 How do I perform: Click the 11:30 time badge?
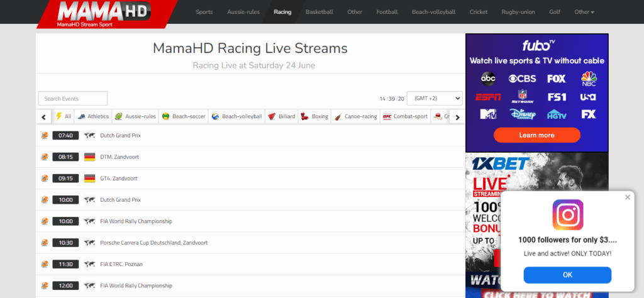65,264
